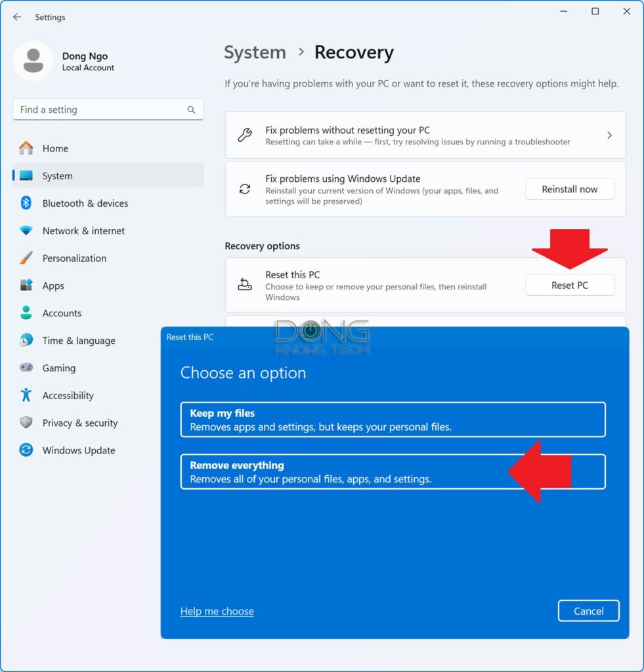Click the Local Account label
Image resolution: width=644 pixels, height=672 pixels.
point(88,68)
